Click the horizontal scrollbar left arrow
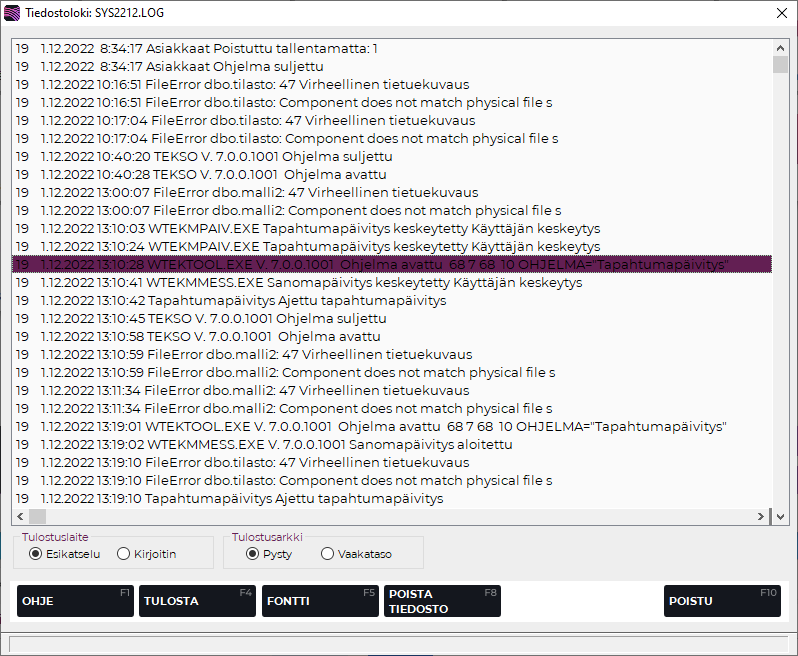The width and height of the screenshot is (798, 656). pyautogui.click(x=20, y=517)
